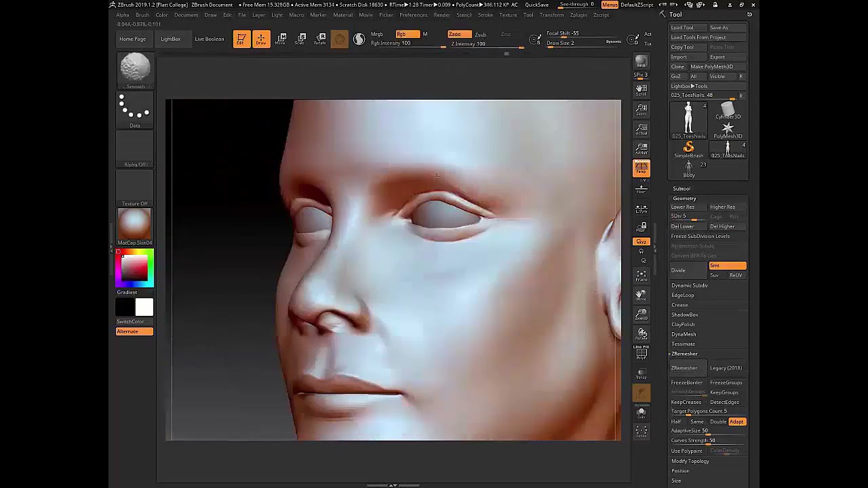The width and height of the screenshot is (868, 488).
Task: Collapse the ZRemesher section header
Action: click(x=684, y=354)
